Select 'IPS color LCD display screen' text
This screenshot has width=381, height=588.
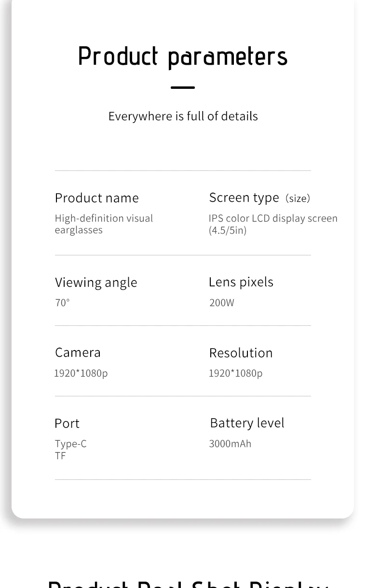tap(273, 218)
